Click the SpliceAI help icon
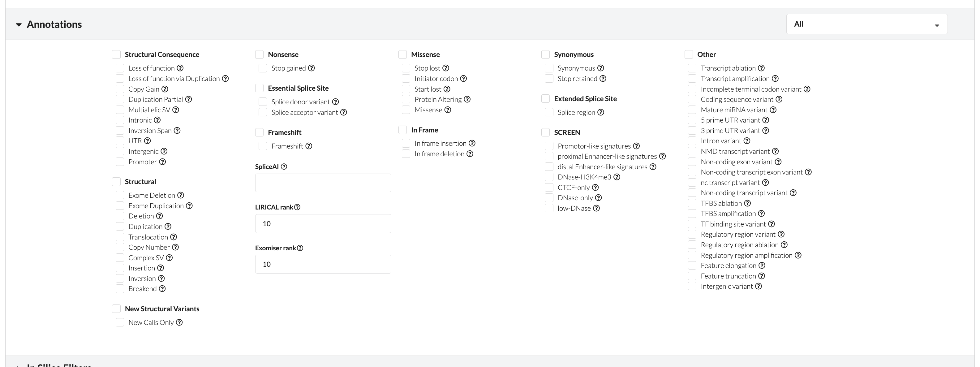 (x=284, y=166)
